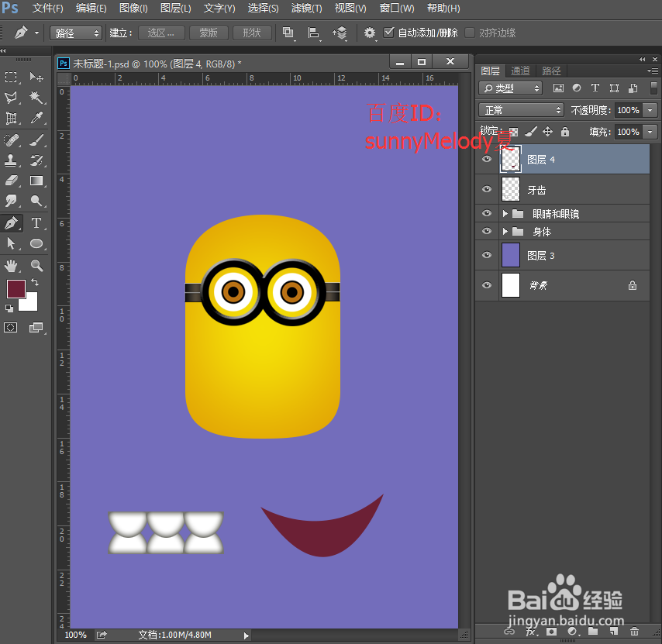Viewport: 662px width, 644px height.
Task: Filter layers by pixel type
Action: pyautogui.click(x=558, y=88)
